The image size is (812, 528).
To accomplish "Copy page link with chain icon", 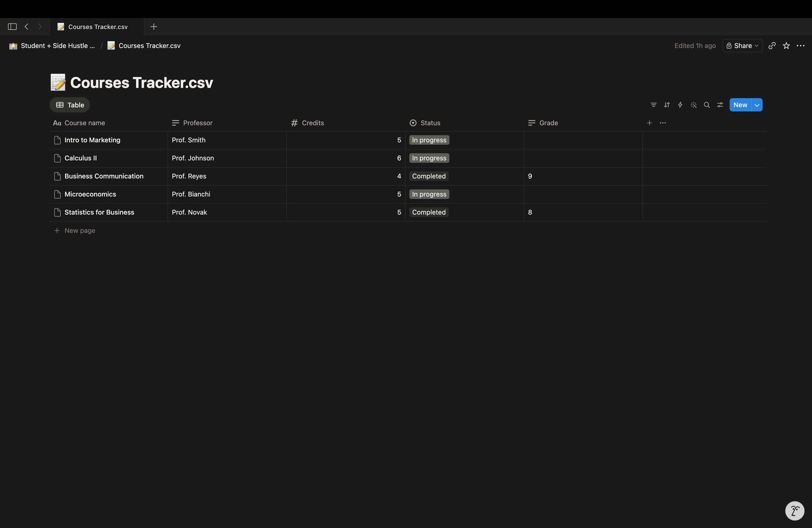I will 772,46.
